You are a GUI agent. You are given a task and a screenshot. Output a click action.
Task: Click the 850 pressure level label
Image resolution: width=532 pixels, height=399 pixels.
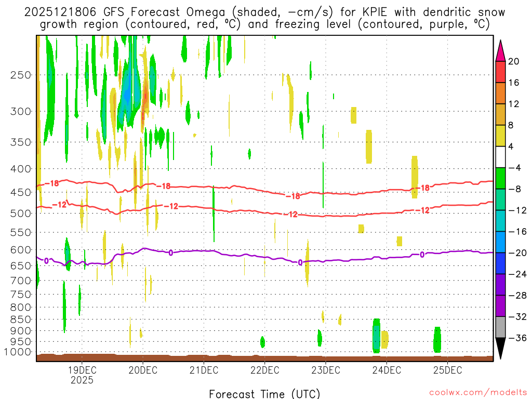(x=21, y=320)
